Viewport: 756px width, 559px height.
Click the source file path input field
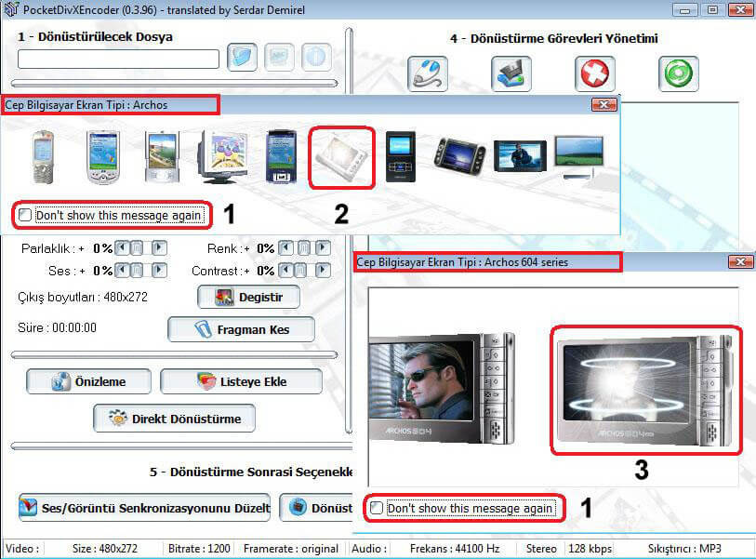click(x=118, y=59)
